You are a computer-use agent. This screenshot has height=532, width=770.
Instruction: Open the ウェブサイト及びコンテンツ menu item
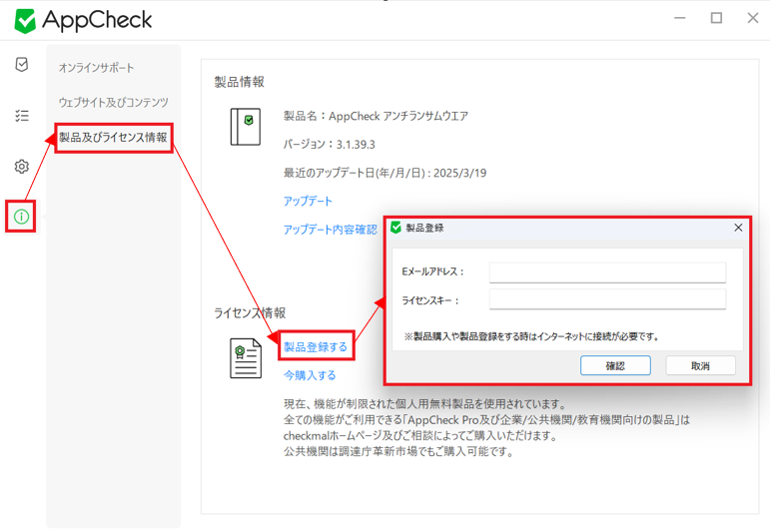114,102
